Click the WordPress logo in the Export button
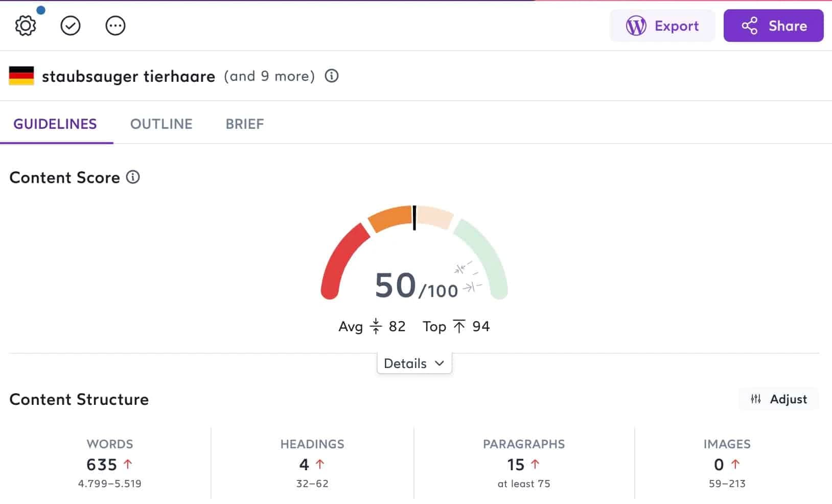Image resolution: width=832 pixels, height=504 pixels. click(636, 26)
